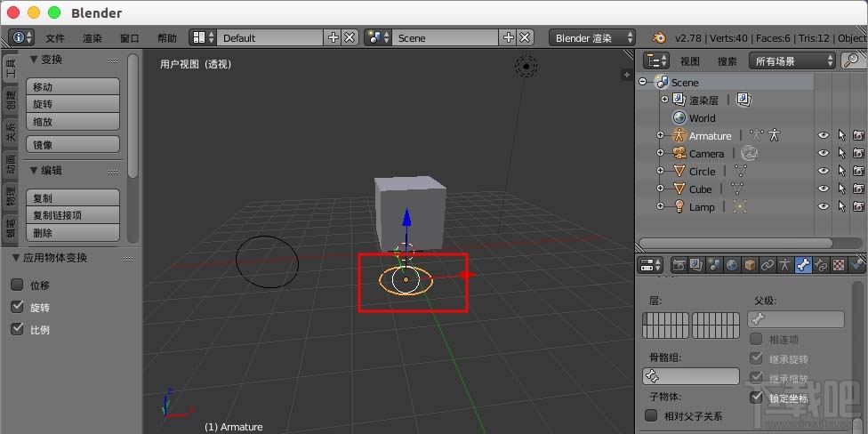Open the 窗口 menu
868x434 pixels.
tap(130, 38)
